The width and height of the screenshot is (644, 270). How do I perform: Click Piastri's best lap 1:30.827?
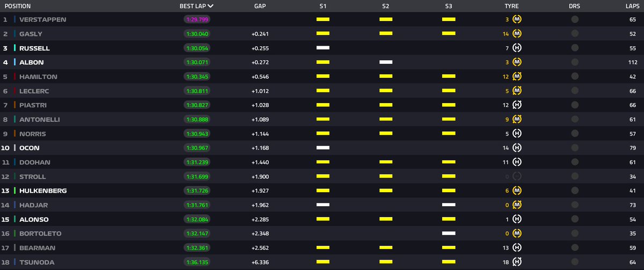[x=197, y=105]
